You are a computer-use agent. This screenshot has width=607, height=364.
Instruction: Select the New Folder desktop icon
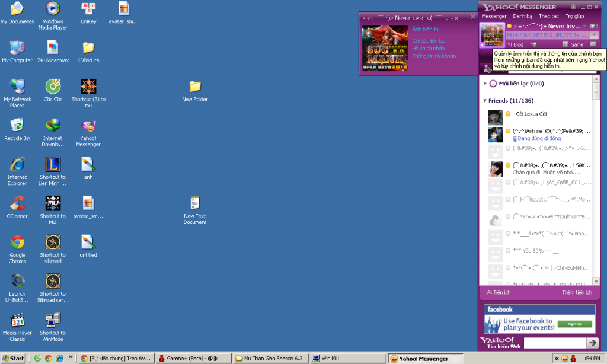[194, 91]
